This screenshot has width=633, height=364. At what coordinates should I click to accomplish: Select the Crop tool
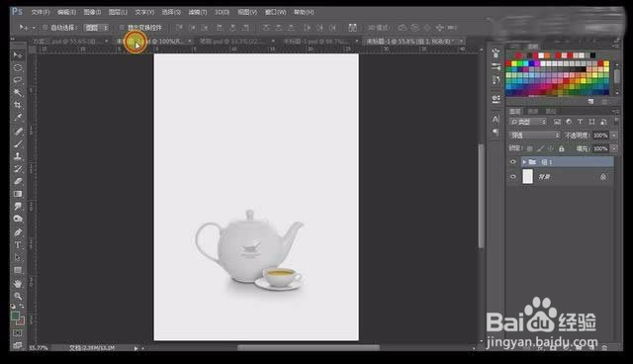(x=18, y=105)
